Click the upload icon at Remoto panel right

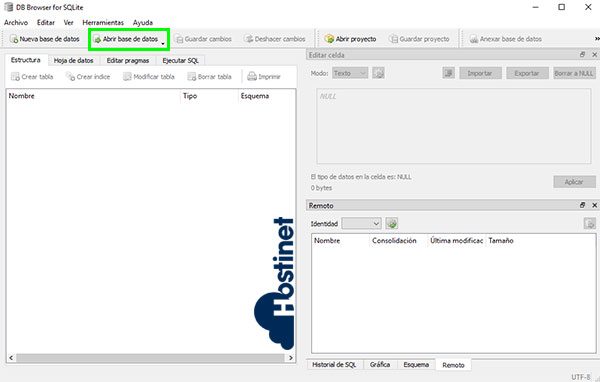pos(590,224)
